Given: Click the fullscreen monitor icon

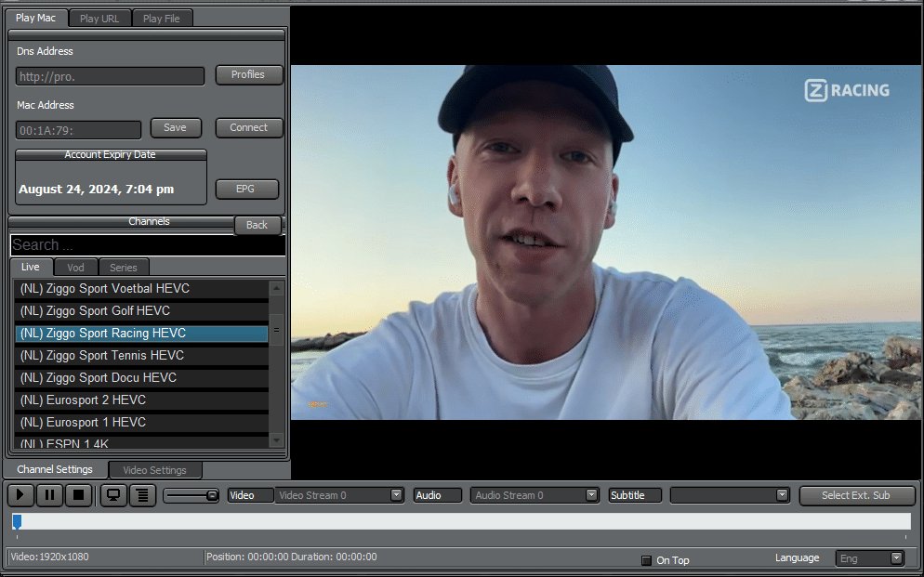Looking at the screenshot, I should coord(113,495).
